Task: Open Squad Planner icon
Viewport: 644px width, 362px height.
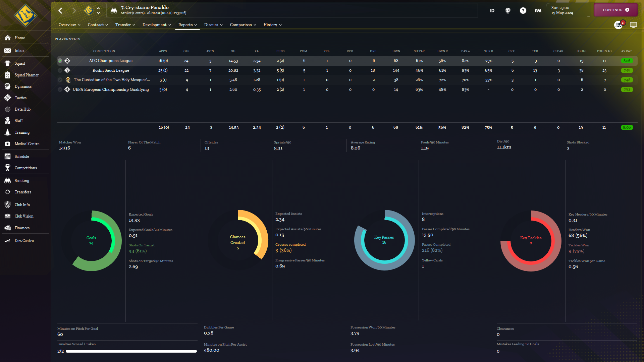Action: tap(8, 75)
